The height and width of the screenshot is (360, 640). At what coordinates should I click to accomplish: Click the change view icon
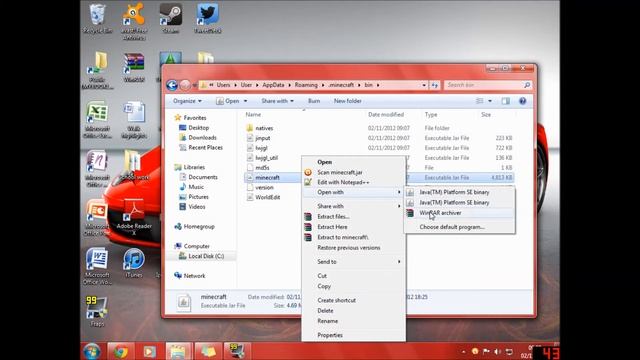[480, 101]
